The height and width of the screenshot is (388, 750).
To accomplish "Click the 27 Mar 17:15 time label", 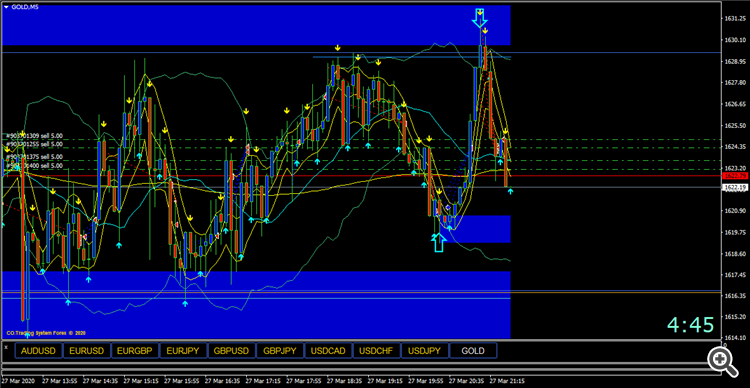I will [263, 381].
